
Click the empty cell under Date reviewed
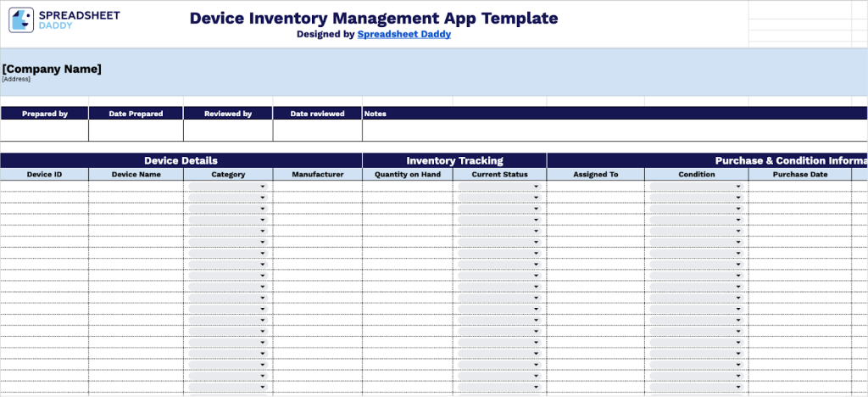click(x=317, y=131)
